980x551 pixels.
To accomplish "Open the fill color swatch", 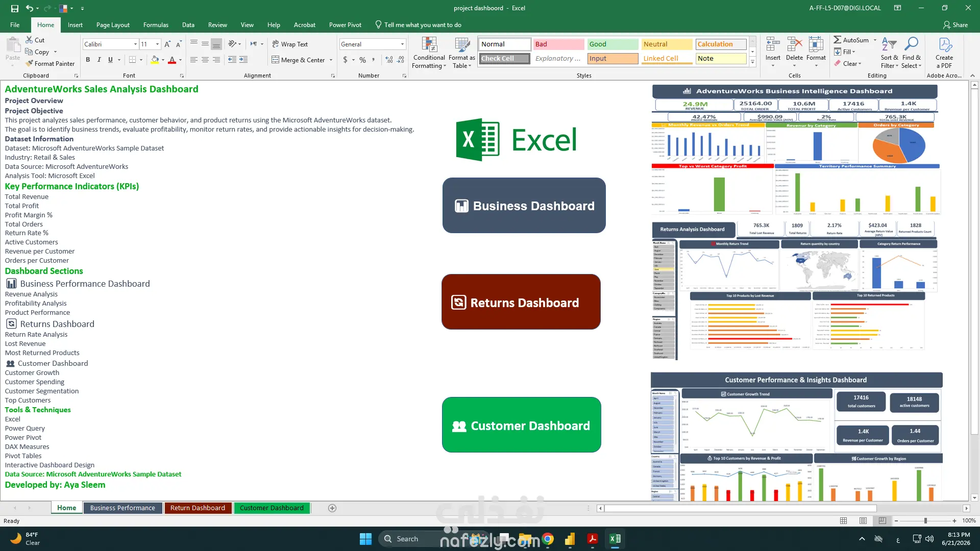I will pyautogui.click(x=155, y=60).
